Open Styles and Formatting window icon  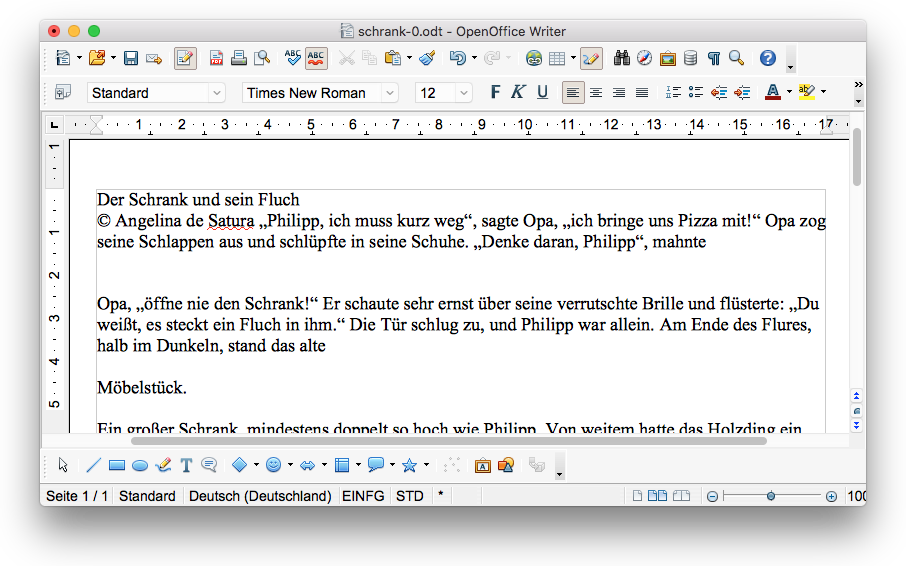pyautogui.click(x=62, y=92)
